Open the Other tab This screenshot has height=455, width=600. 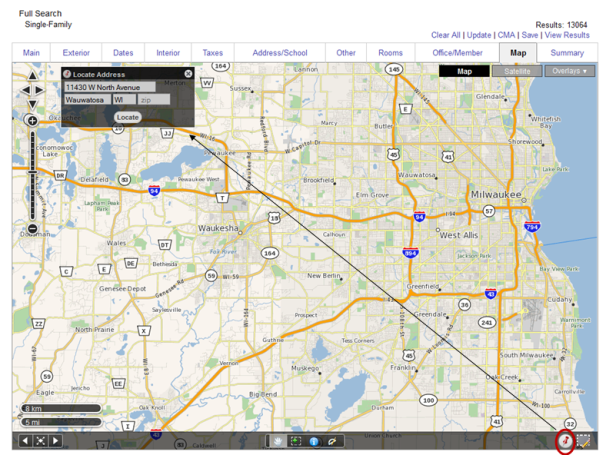point(346,53)
